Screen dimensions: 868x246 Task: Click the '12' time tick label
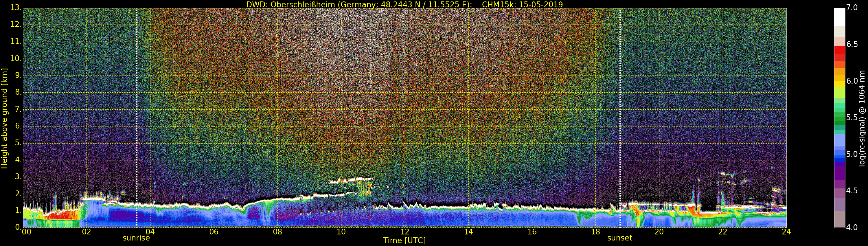405,232
